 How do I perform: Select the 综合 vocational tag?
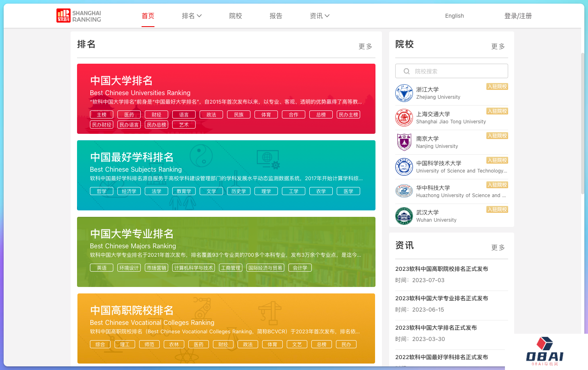(100, 344)
